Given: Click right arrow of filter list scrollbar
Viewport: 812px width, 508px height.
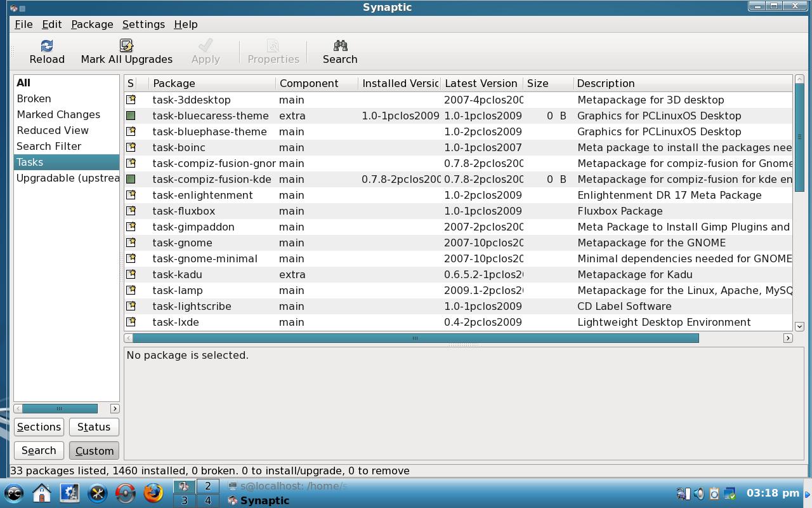Looking at the screenshot, I should coord(115,408).
